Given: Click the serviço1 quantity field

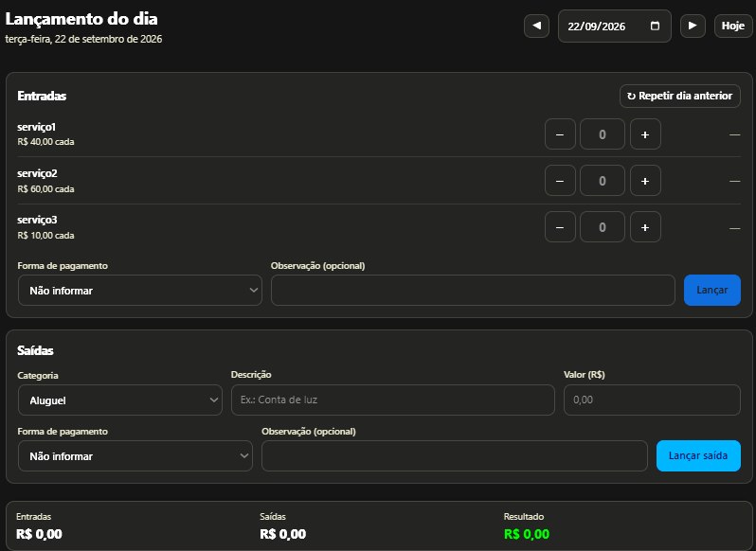Looking at the screenshot, I should [x=603, y=134].
